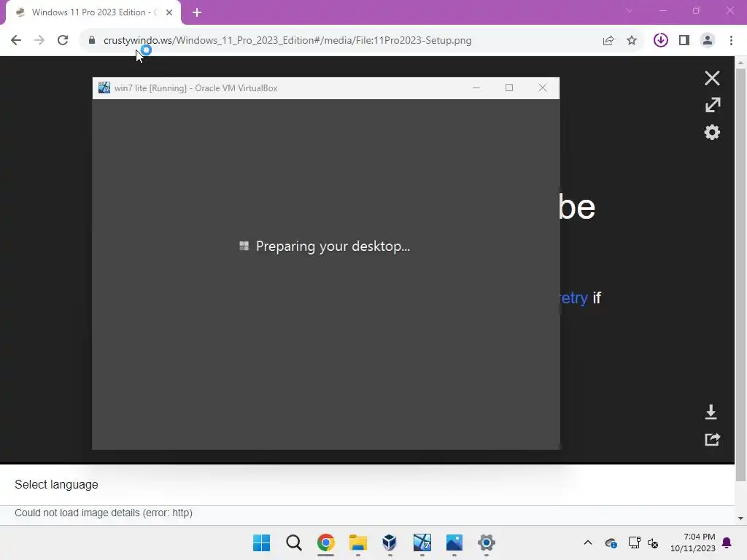
Task: Close the media viewer overlay
Action: tap(712, 78)
